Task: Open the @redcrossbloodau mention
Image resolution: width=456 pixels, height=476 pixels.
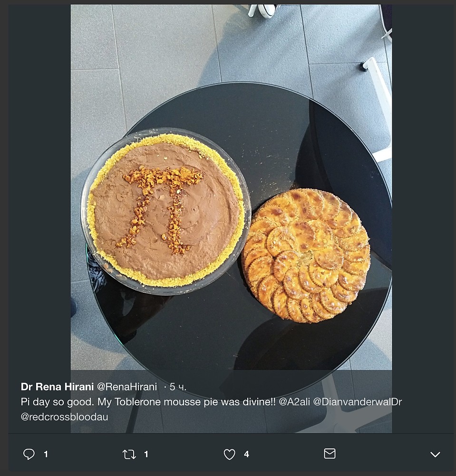Action: 64,417
